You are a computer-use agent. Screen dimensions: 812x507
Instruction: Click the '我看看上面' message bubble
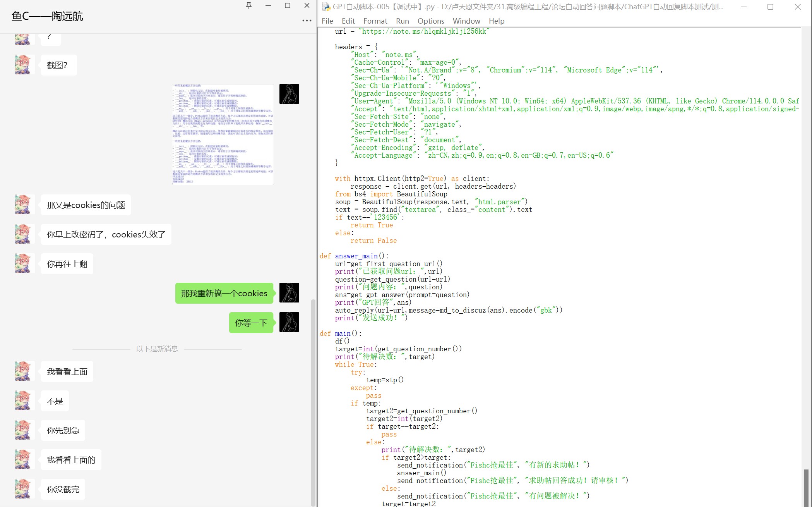[x=67, y=371]
